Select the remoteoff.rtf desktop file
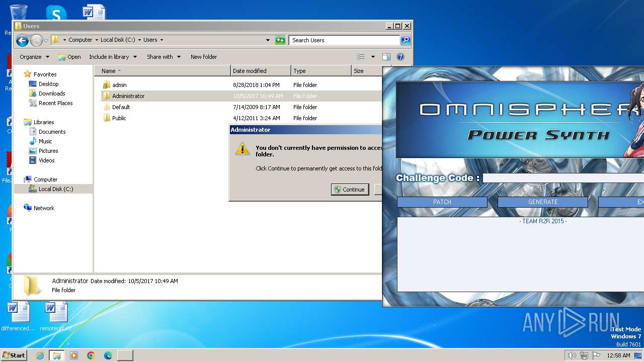 coord(56,317)
